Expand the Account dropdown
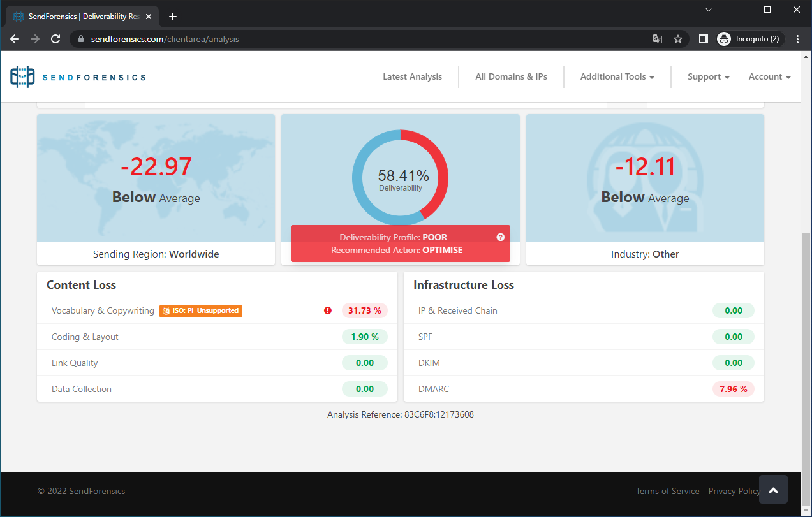The image size is (812, 517). click(769, 76)
